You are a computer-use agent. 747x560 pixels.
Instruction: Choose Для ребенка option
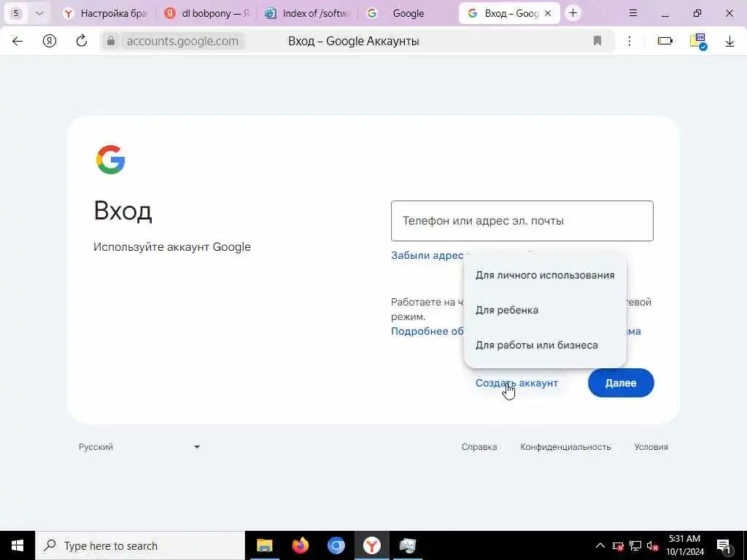tap(544, 310)
